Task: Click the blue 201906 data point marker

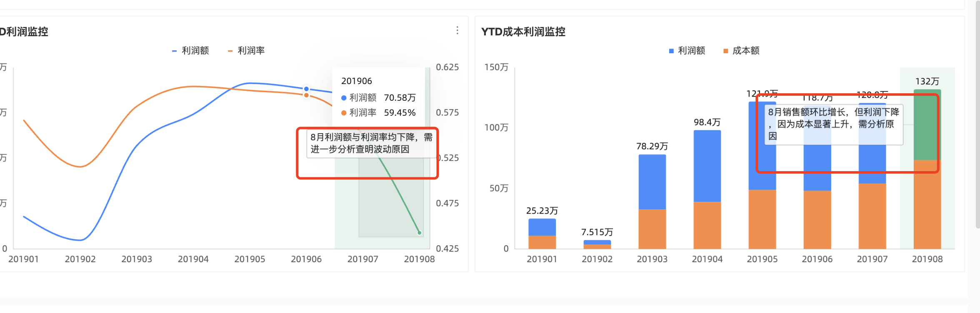Action: [x=306, y=89]
